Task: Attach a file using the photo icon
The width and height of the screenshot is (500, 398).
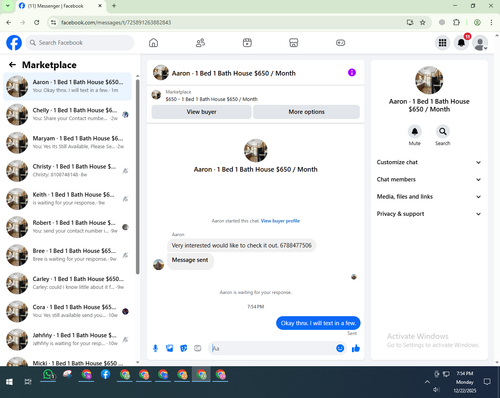Action: point(169,348)
